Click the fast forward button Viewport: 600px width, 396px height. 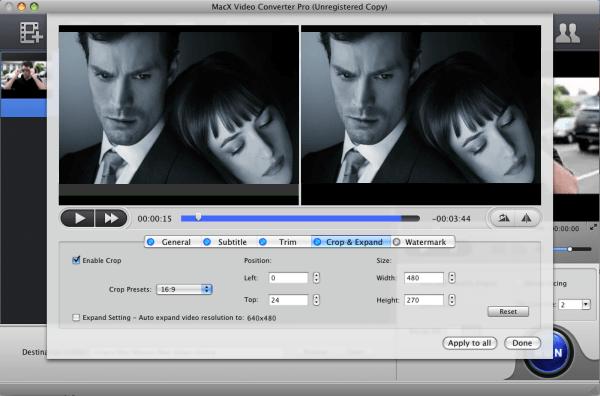pos(111,218)
